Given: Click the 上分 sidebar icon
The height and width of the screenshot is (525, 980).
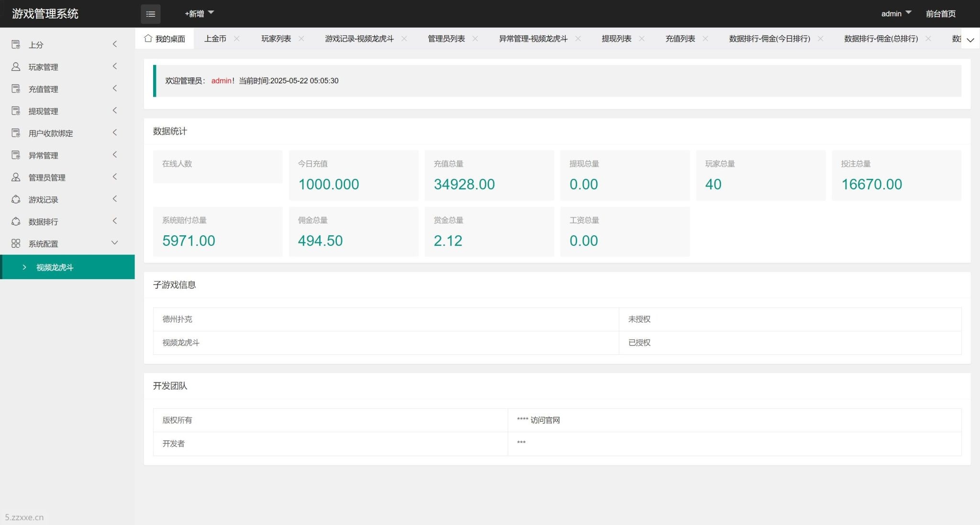Looking at the screenshot, I should point(16,44).
